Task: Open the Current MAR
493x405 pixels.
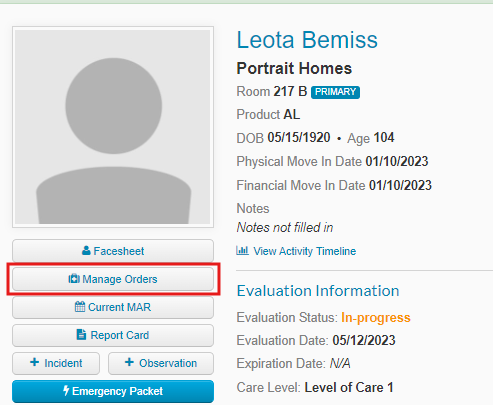Action: click(113, 307)
